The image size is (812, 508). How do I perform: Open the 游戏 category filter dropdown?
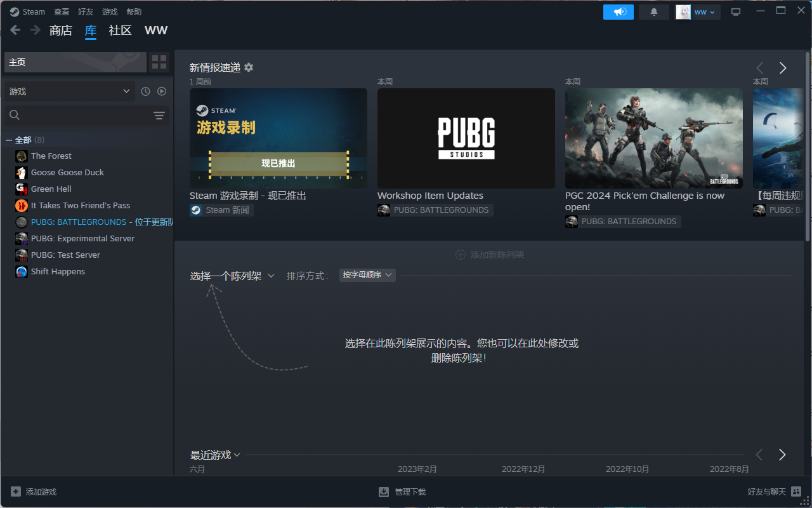click(x=70, y=91)
